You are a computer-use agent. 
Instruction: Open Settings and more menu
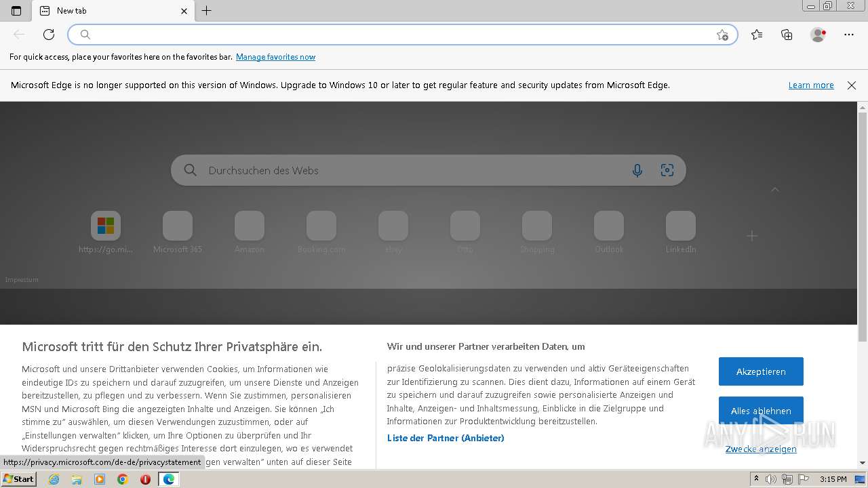click(849, 35)
